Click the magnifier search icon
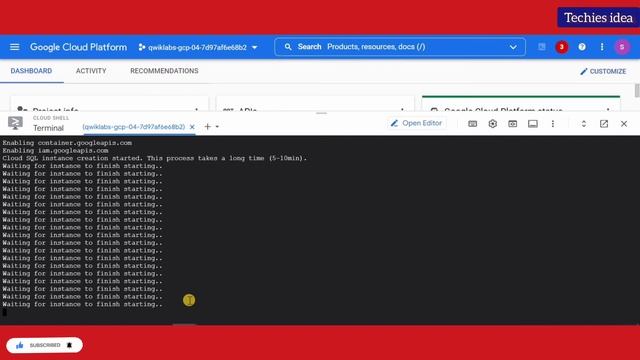Viewport: 640px width, 360px height. point(288,47)
